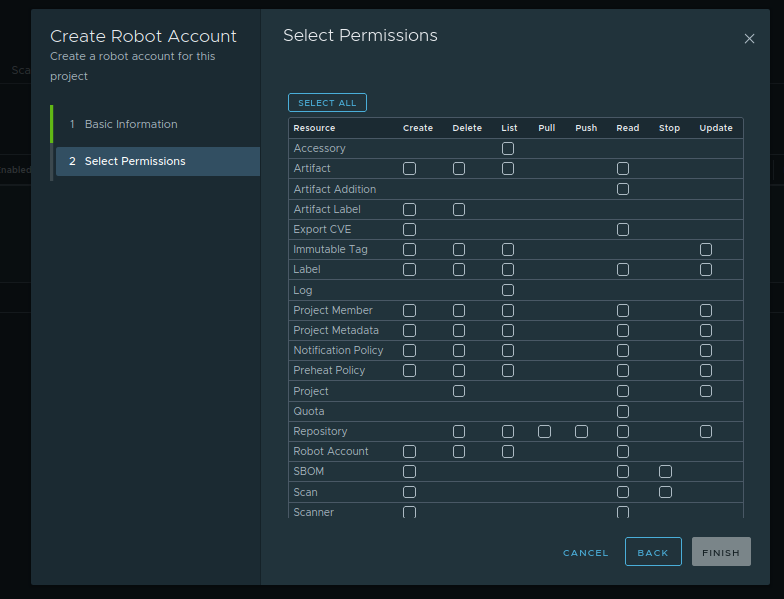The width and height of the screenshot is (784, 599).
Task: Enable Quota Read permission
Action: click(623, 412)
